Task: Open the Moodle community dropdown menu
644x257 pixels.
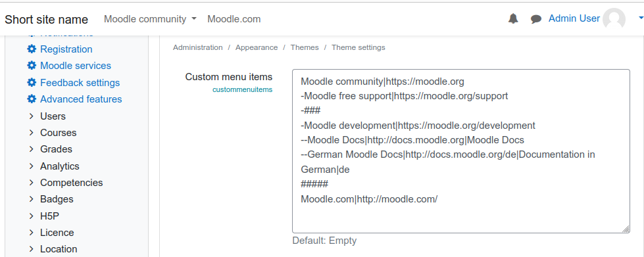Action: click(x=150, y=19)
